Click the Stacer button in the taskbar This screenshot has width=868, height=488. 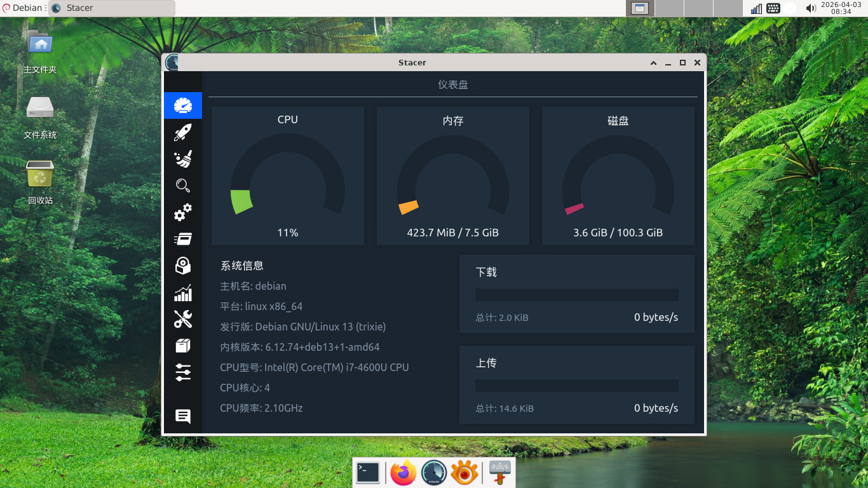(x=112, y=8)
